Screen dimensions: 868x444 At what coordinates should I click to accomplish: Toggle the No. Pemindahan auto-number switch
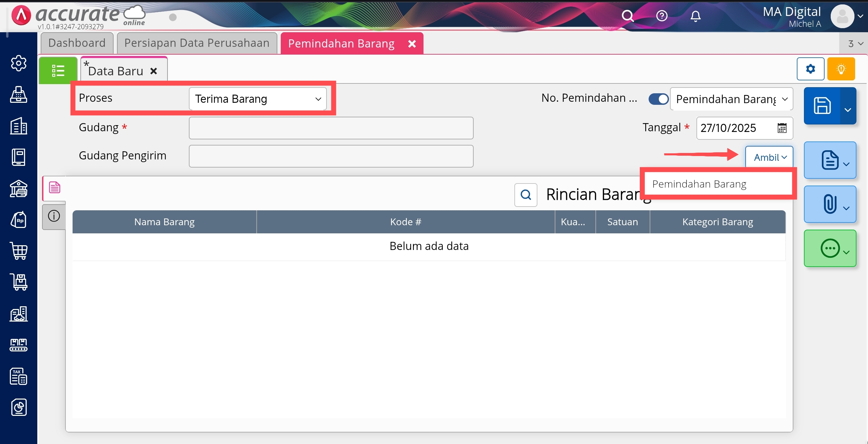click(658, 99)
